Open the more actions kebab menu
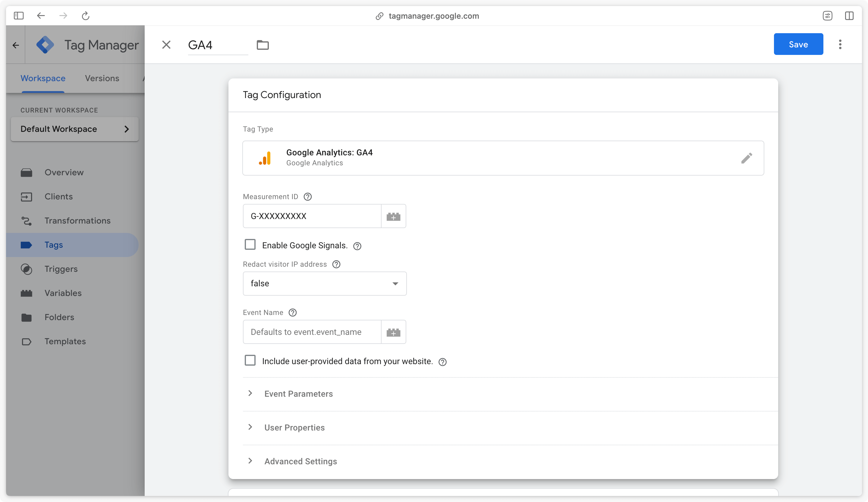The image size is (868, 502). click(x=840, y=44)
